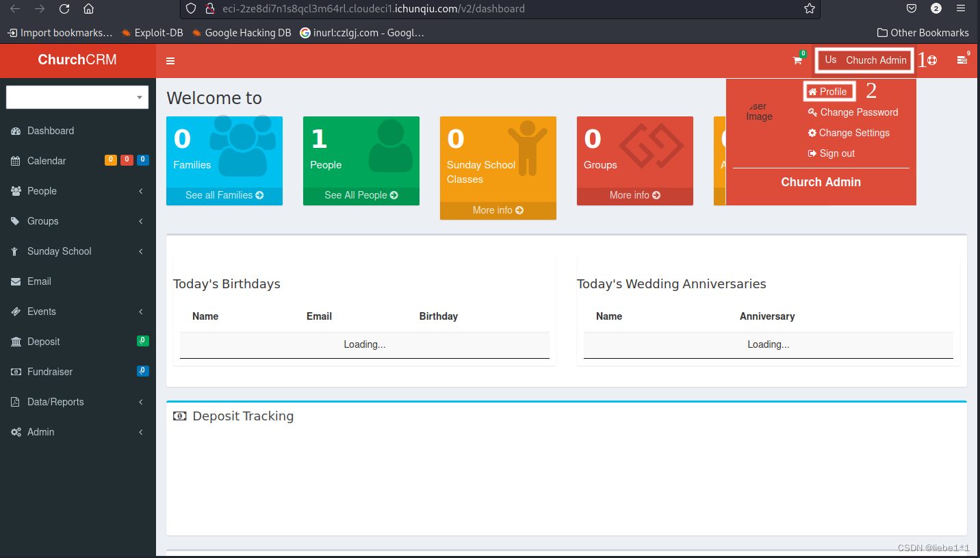Sort birthdays table by Birthday column
This screenshot has height=558, width=980.
pos(439,316)
